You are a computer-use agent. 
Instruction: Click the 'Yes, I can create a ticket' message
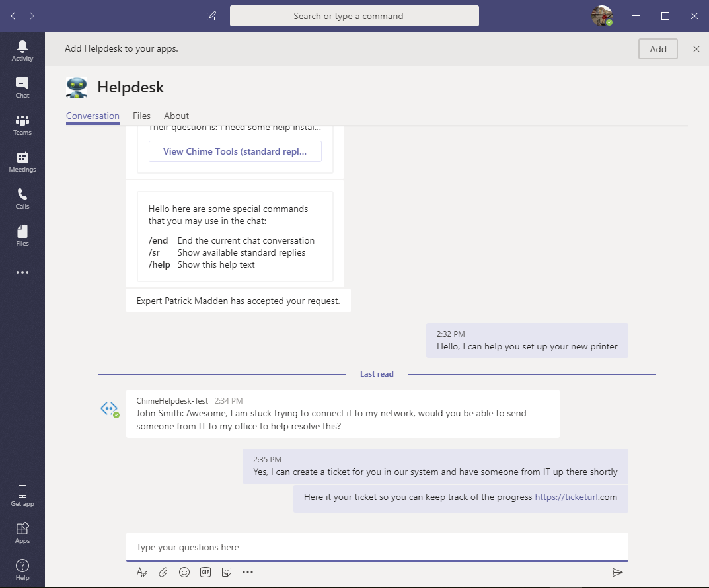tap(435, 466)
